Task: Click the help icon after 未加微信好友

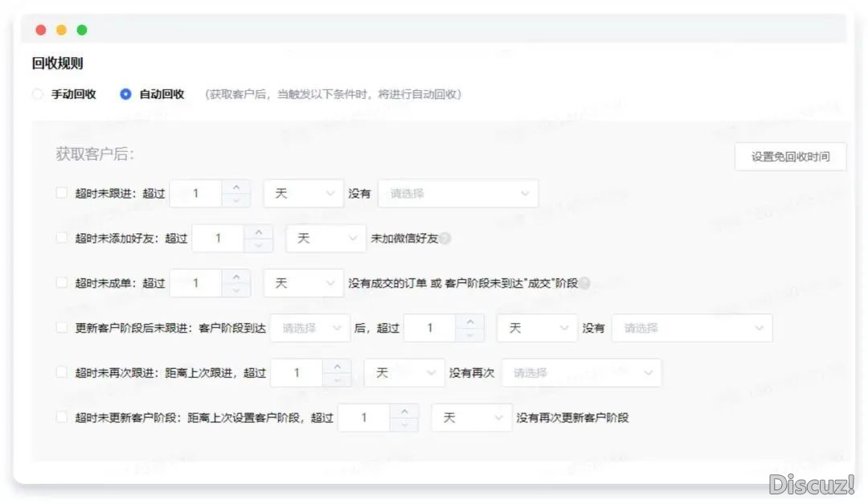Action: point(445,238)
